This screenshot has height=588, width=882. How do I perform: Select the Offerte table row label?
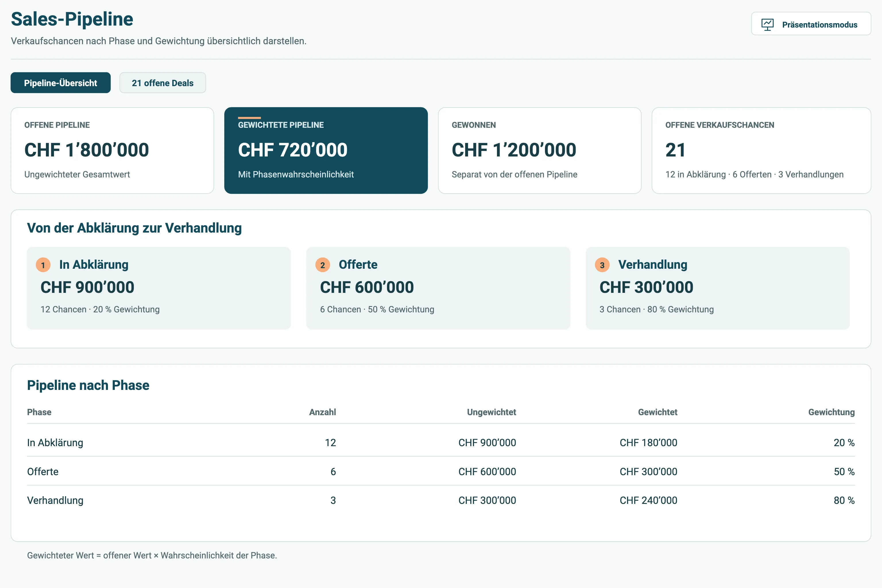(43, 471)
